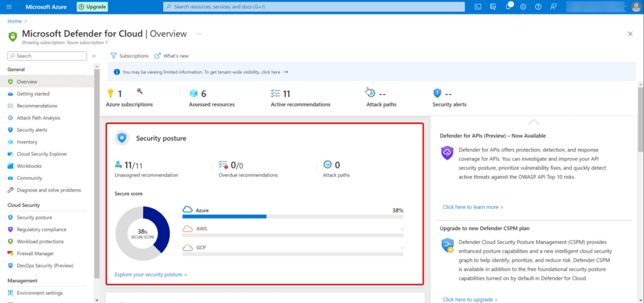
Task: Click the Defender for Cloud shield logo
Action: tap(13, 36)
